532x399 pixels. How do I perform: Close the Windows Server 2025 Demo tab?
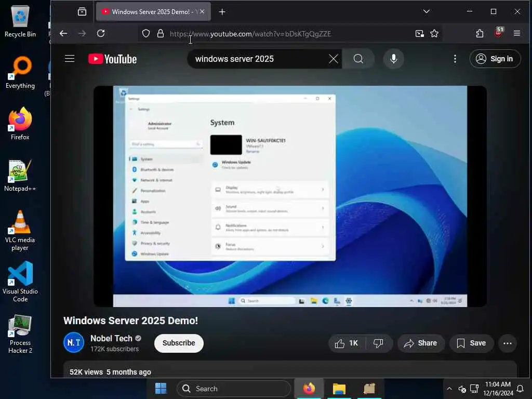[202, 12]
